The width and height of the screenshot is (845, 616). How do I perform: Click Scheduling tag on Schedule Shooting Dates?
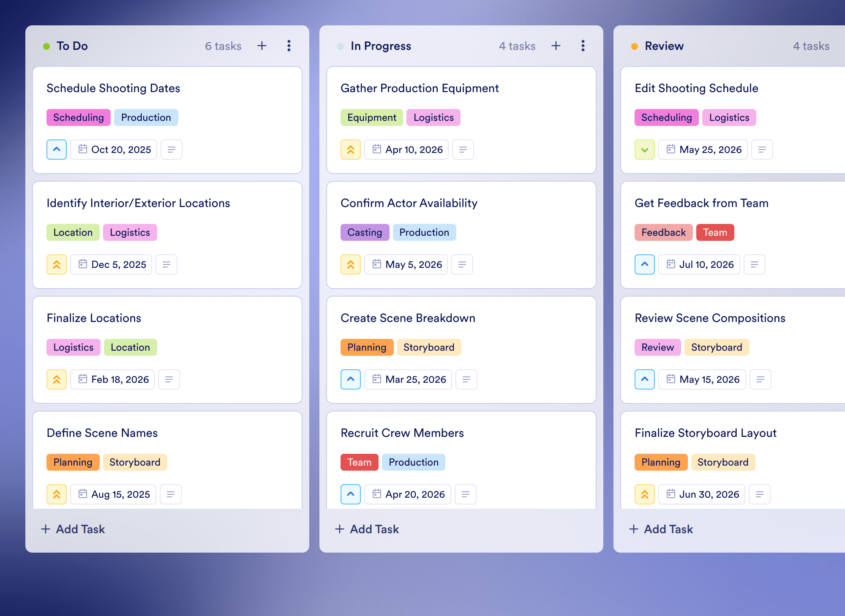coord(79,117)
